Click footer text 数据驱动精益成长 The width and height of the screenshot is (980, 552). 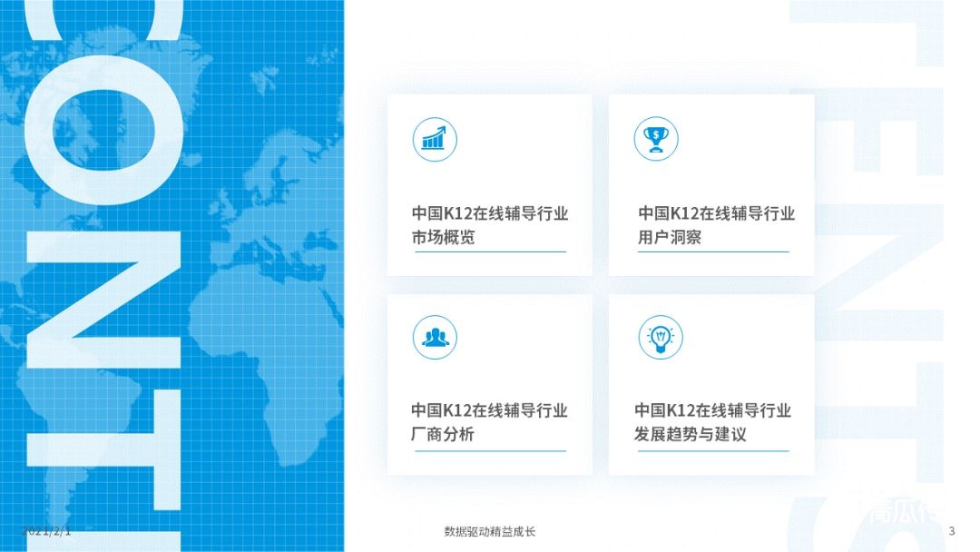pos(489,531)
